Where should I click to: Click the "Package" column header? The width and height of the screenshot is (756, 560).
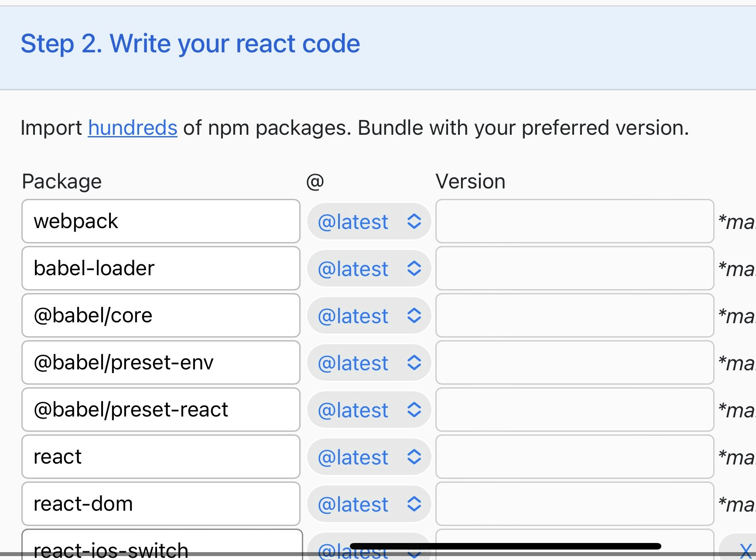62,181
